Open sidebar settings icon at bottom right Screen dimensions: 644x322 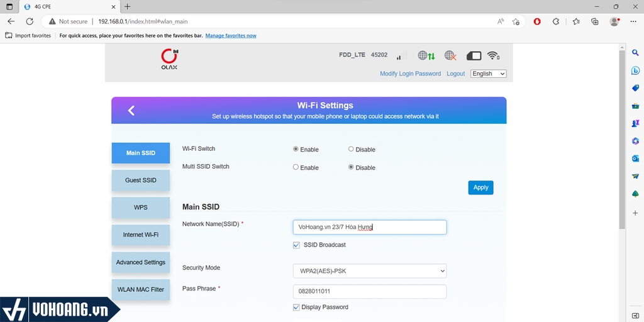coord(635,315)
